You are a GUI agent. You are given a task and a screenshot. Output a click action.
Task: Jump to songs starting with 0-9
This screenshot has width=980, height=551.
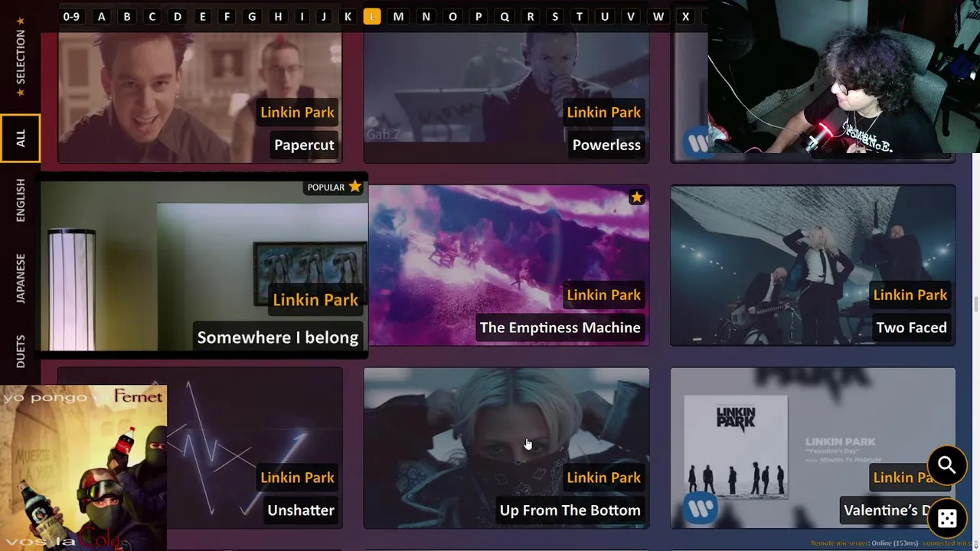click(71, 16)
